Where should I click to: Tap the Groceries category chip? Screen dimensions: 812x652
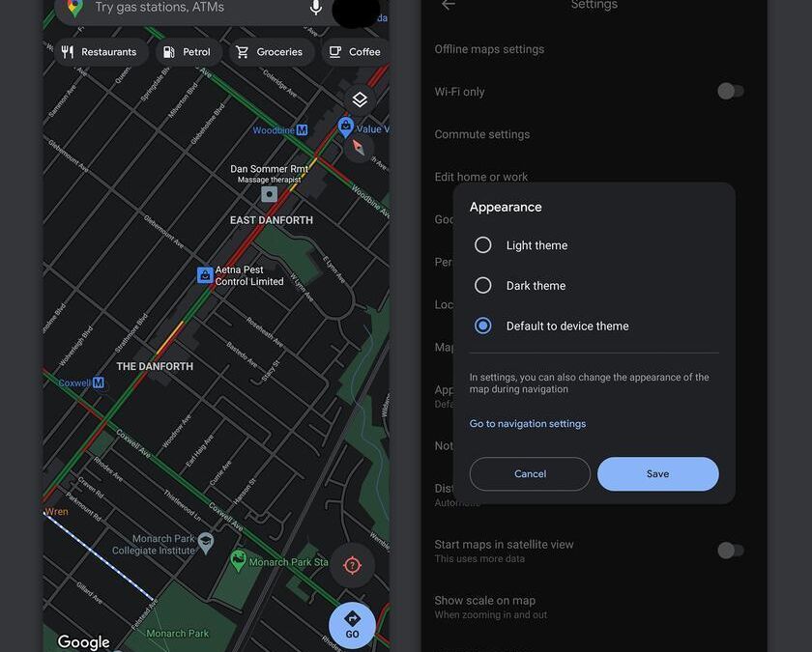tap(271, 52)
